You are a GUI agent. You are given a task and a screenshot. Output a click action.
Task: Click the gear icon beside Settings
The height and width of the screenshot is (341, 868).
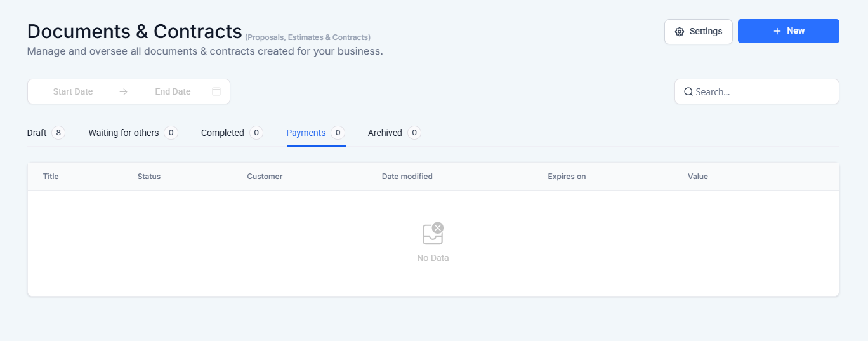[680, 32]
